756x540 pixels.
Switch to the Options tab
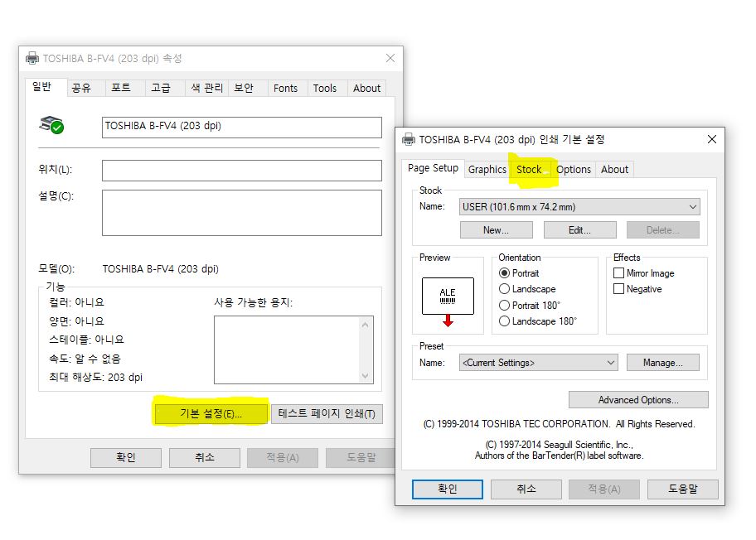click(574, 169)
